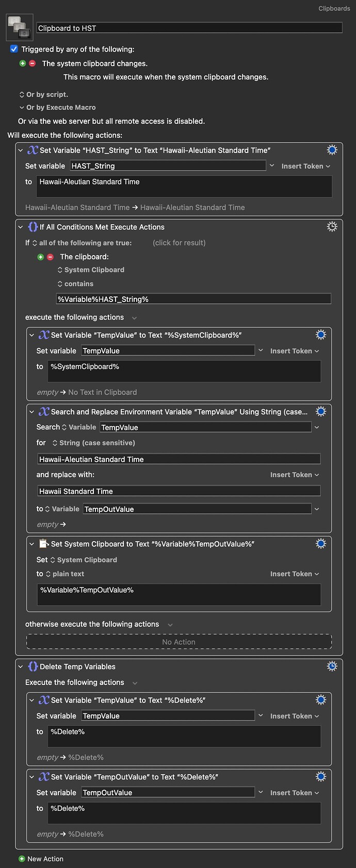356x868 pixels.
Task: Open the System Clipboard selector in condition
Action: coord(91,270)
